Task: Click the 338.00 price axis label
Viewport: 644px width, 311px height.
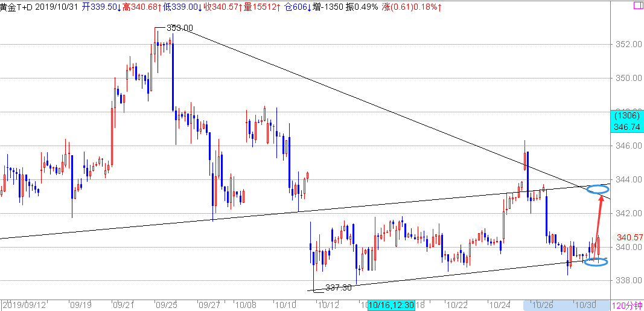Action: click(x=628, y=281)
